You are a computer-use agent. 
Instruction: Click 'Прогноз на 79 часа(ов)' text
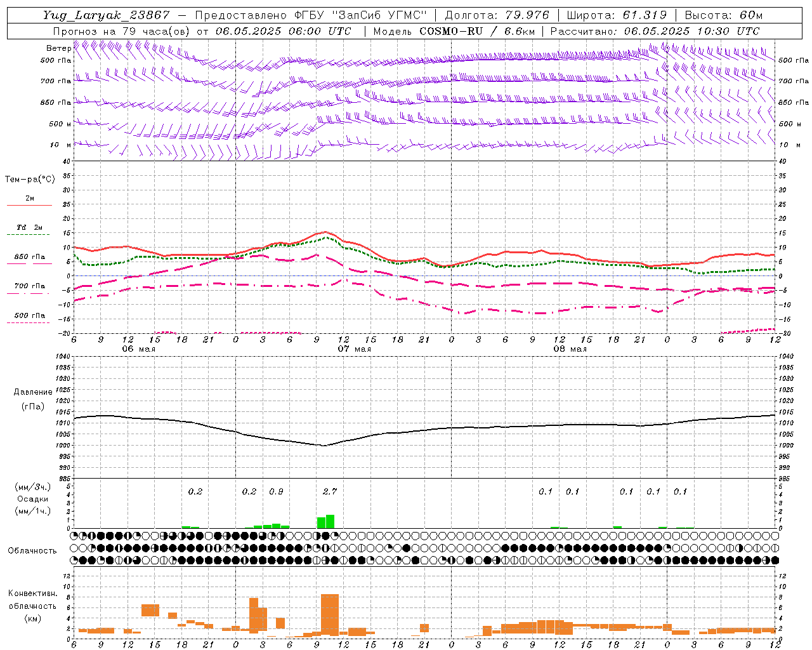coord(121,31)
